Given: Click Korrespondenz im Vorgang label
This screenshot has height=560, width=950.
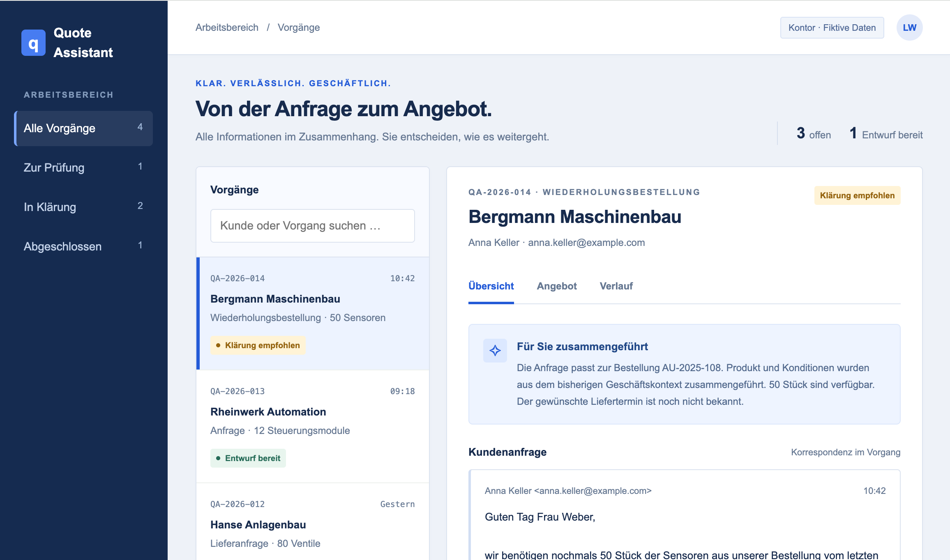Looking at the screenshot, I should pyautogui.click(x=846, y=452).
